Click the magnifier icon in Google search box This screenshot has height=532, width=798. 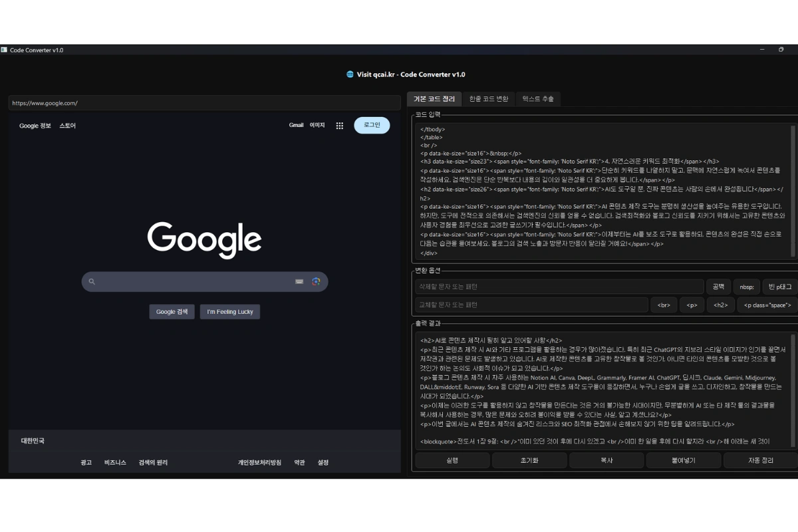92,281
